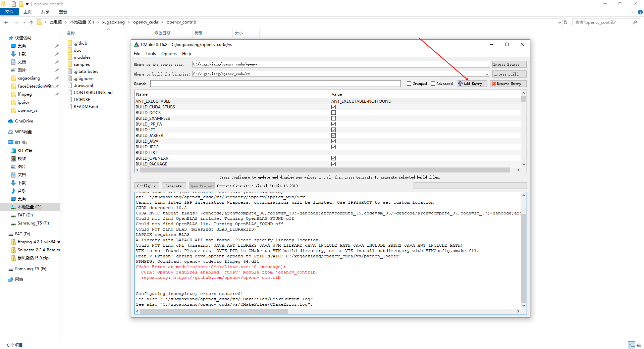This screenshot has height=349, width=644.
Task: Expand breadcrumb arrow after opencv_cuda
Action: (x=162, y=22)
